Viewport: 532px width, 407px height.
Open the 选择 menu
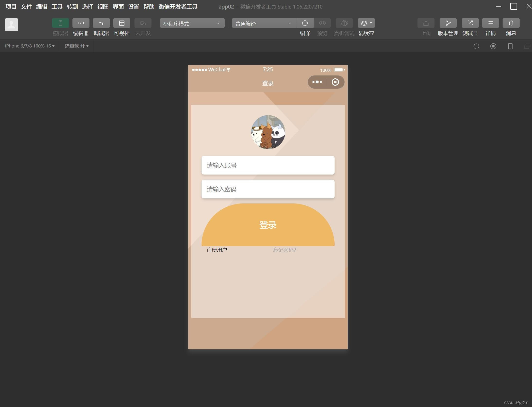pos(88,7)
